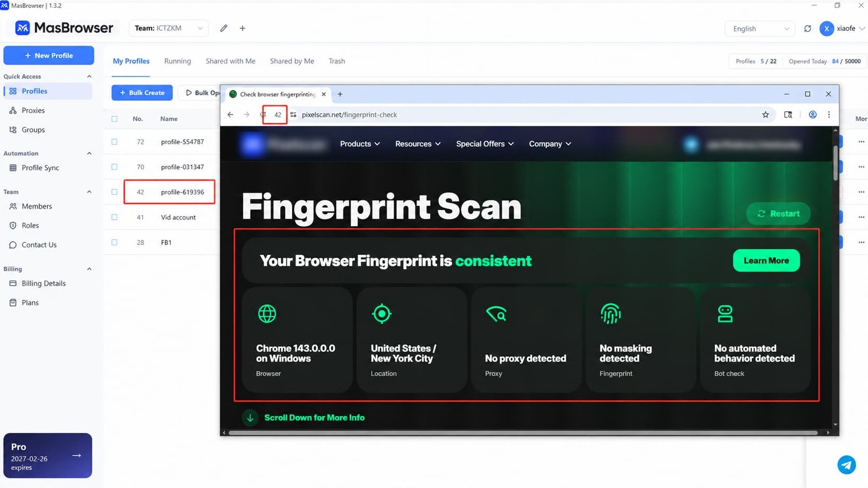Viewport: 868px width, 488px height.
Task: Go forward in the fingerprint browser window
Action: pos(247,114)
